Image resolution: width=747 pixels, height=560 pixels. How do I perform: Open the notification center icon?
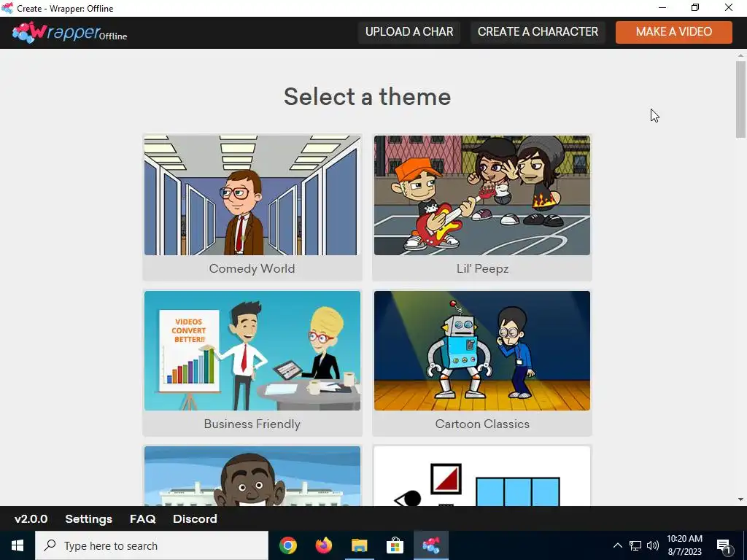724,545
